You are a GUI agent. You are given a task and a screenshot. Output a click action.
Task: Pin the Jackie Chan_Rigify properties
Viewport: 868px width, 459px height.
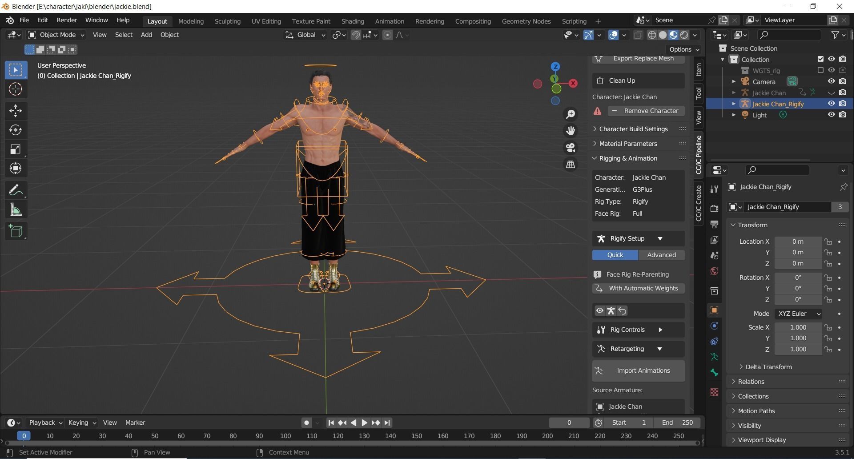pyautogui.click(x=843, y=187)
